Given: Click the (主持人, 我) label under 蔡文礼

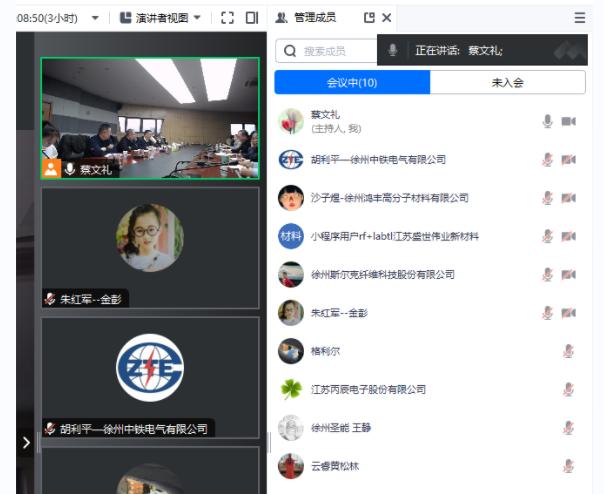Looking at the screenshot, I should tap(336, 129).
